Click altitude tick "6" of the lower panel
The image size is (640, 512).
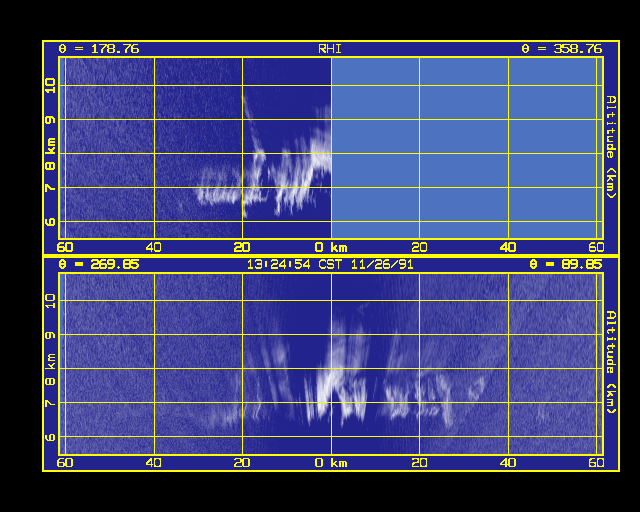[50, 437]
